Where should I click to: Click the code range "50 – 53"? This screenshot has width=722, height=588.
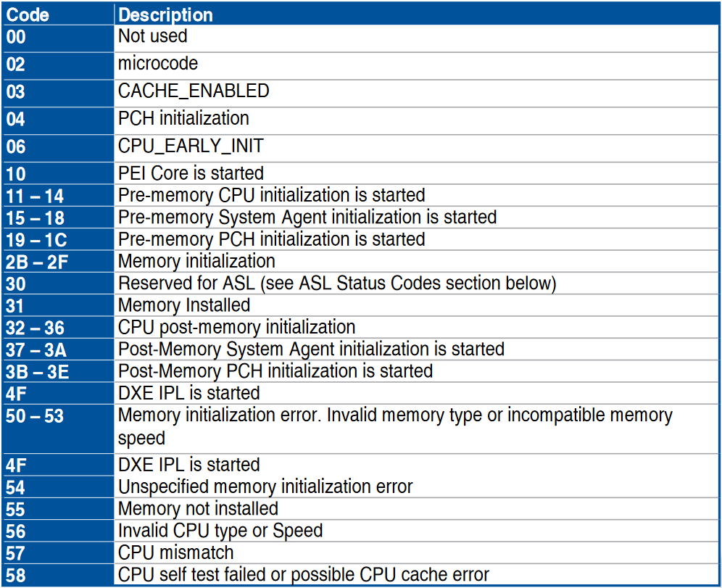[35, 416]
